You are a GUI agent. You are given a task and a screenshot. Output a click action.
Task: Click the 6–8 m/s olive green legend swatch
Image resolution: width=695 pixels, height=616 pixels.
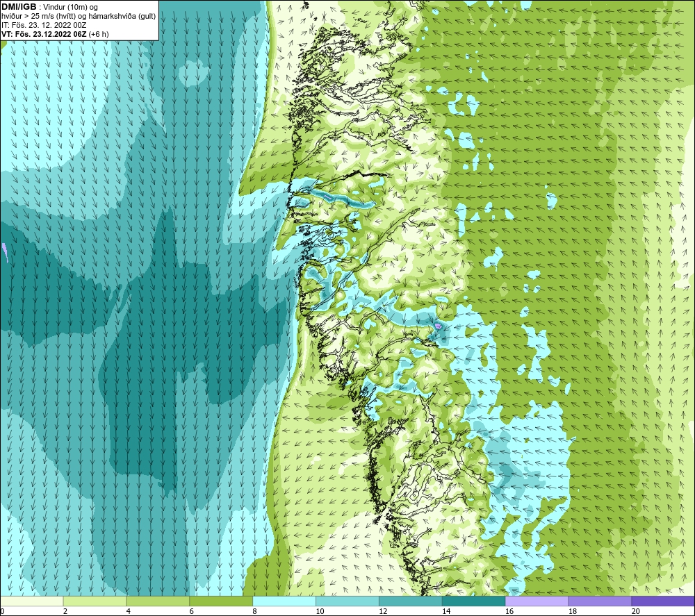(x=221, y=601)
